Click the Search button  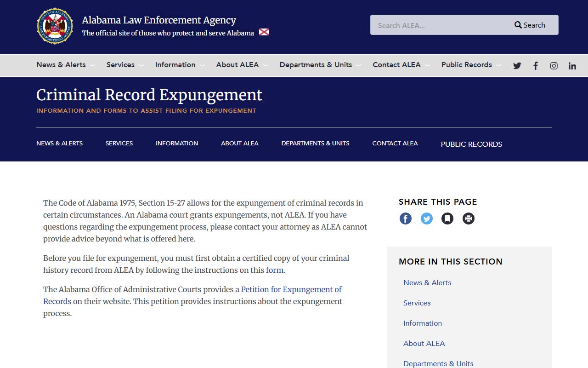click(530, 25)
